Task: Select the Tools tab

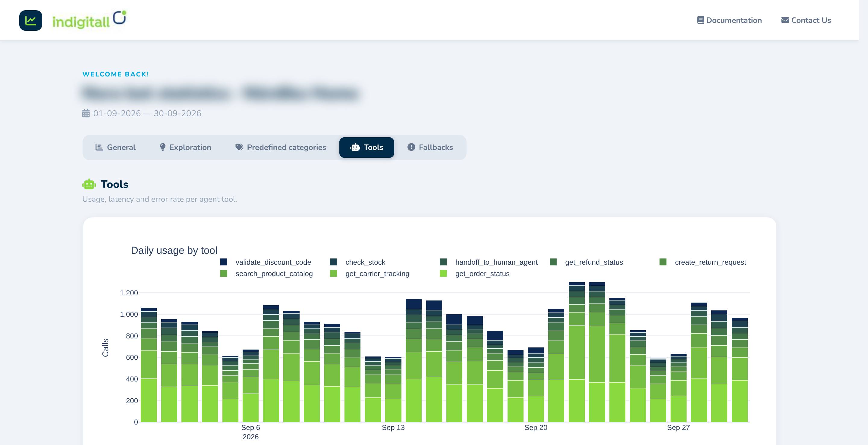Action: pyautogui.click(x=366, y=148)
